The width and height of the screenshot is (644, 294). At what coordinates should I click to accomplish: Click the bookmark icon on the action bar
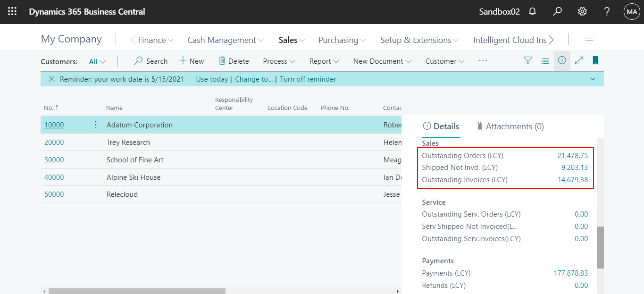595,61
